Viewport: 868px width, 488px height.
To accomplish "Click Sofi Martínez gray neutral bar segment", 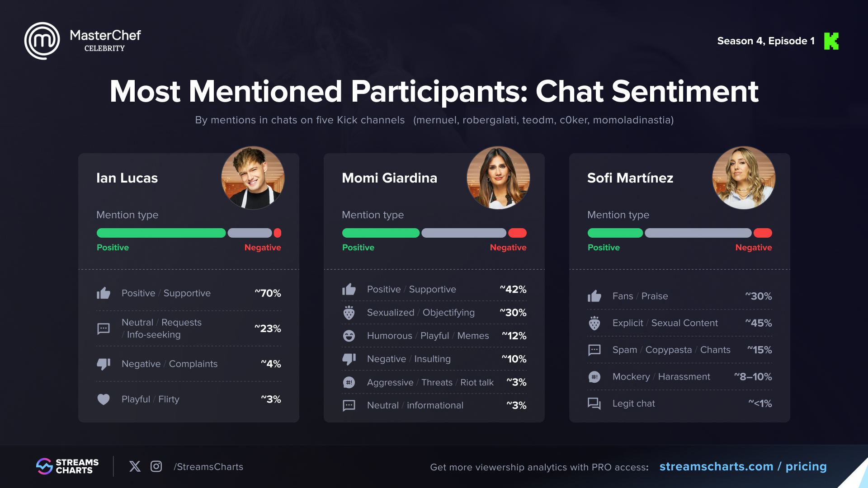I will [x=698, y=233].
